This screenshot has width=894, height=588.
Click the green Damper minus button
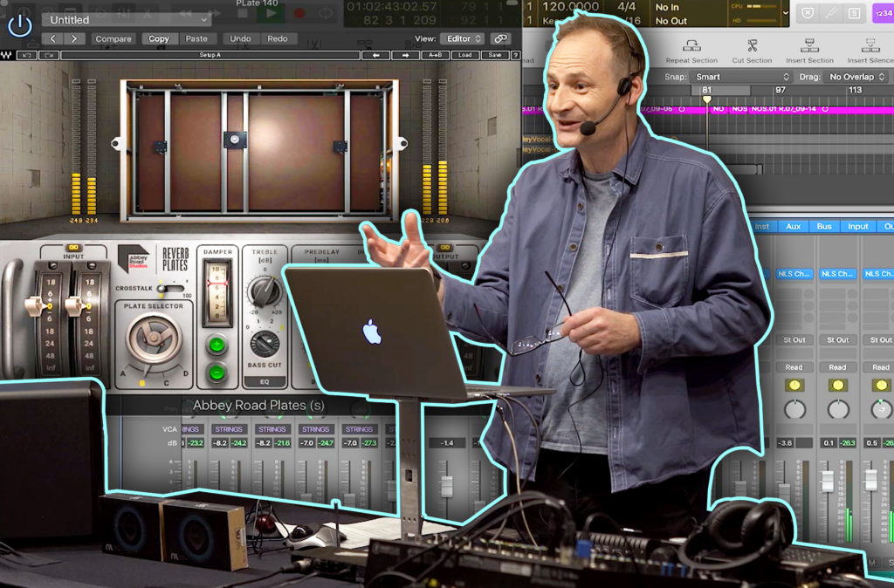click(217, 373)
